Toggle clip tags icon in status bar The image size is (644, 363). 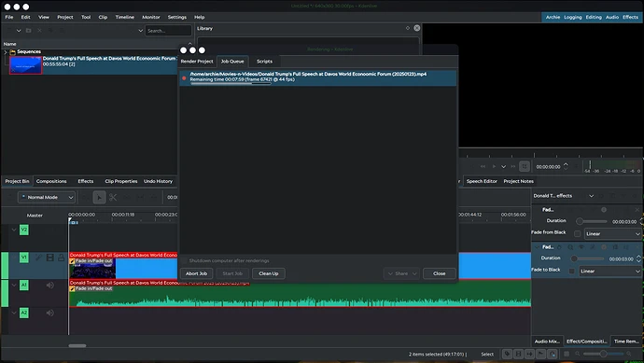[507, 354]
